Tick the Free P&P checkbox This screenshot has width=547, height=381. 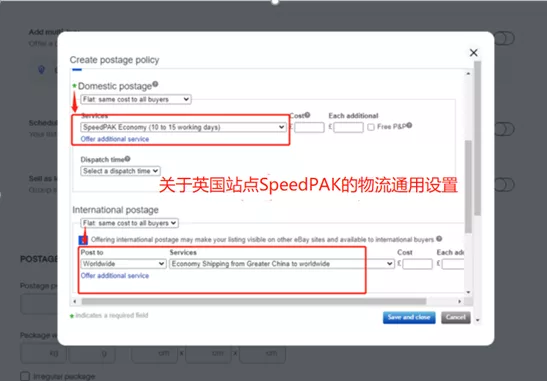371,127
